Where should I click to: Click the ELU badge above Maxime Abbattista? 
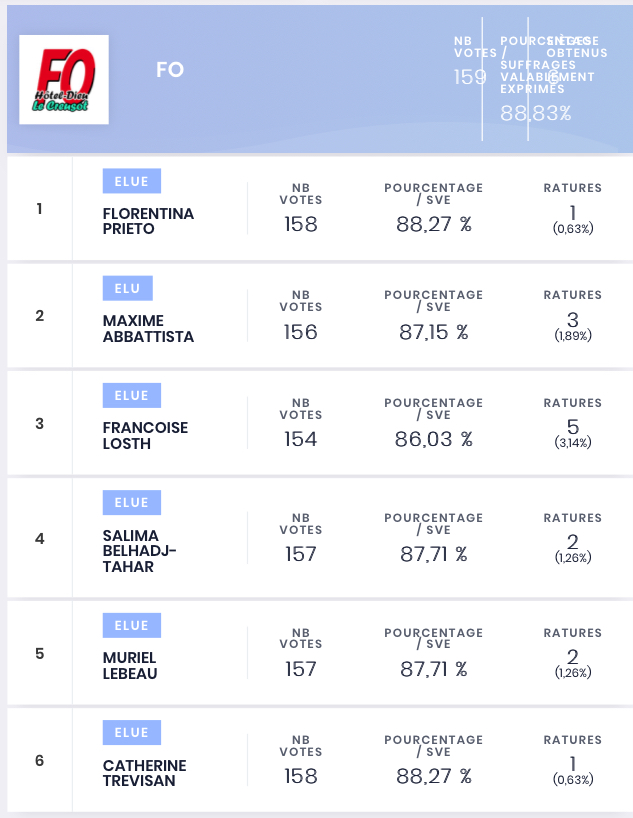[x=127, y=288]
